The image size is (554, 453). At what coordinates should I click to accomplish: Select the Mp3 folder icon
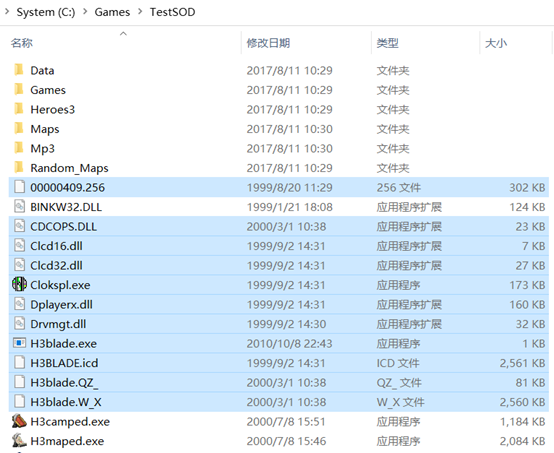[19, 148]
